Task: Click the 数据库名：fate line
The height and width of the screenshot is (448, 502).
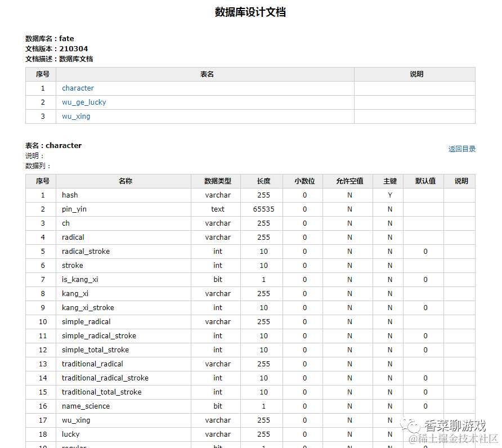Action: click(50, 38)
